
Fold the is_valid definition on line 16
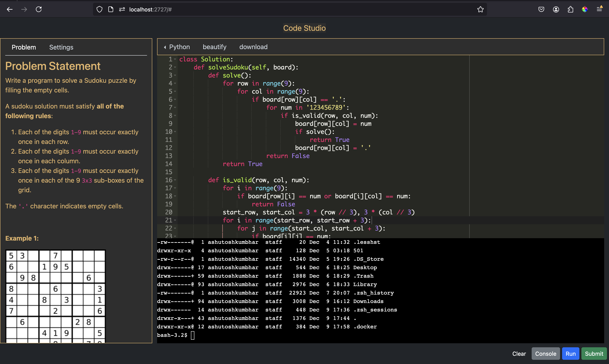pos(175,180)
